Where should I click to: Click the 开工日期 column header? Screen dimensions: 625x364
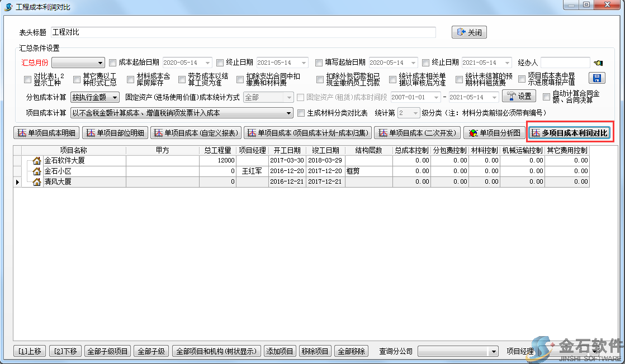tap(287, 151)
